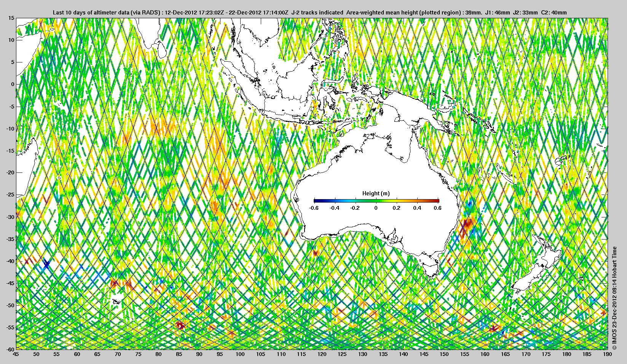Click the 'C2: 40mm' value in title
This screenshot has height=364, width=627.
click(554, 13)
